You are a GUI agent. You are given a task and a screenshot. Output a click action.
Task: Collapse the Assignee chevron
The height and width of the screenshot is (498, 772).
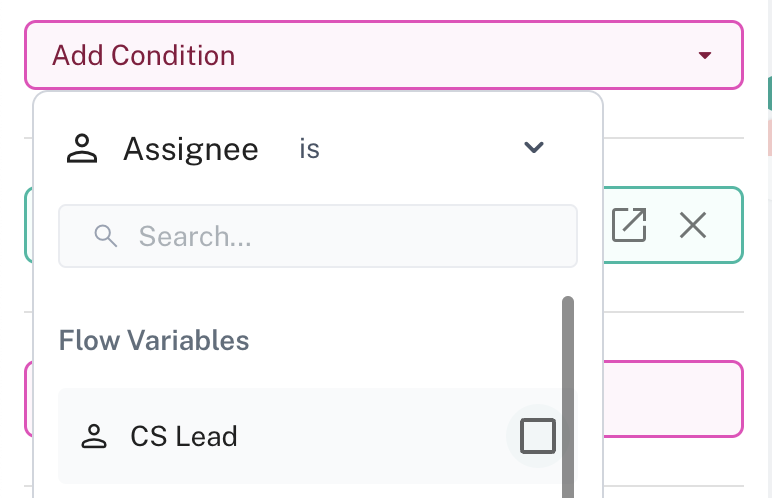coord(534,148)
